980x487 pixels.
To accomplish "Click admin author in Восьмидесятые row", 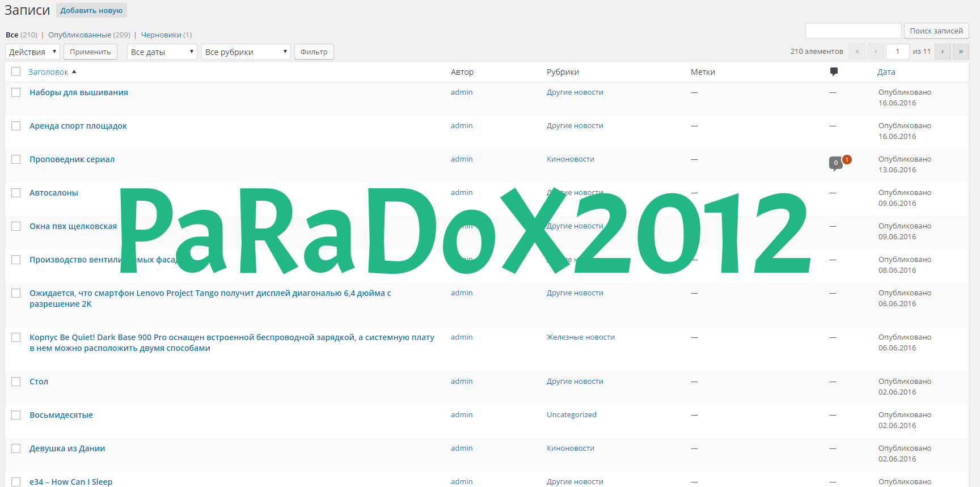I will (x=462, y=414).
